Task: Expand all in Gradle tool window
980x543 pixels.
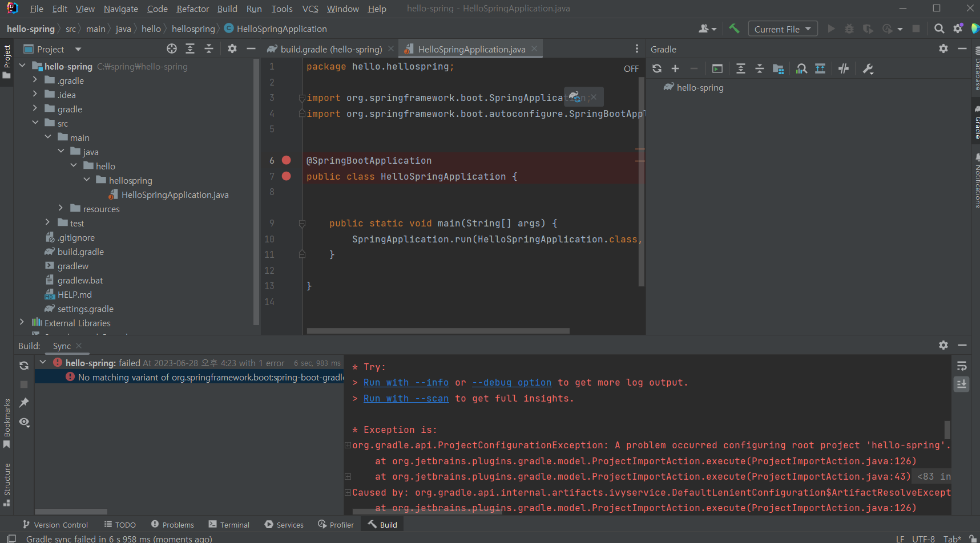Action: pyautogui.click(x=741, y=68)
